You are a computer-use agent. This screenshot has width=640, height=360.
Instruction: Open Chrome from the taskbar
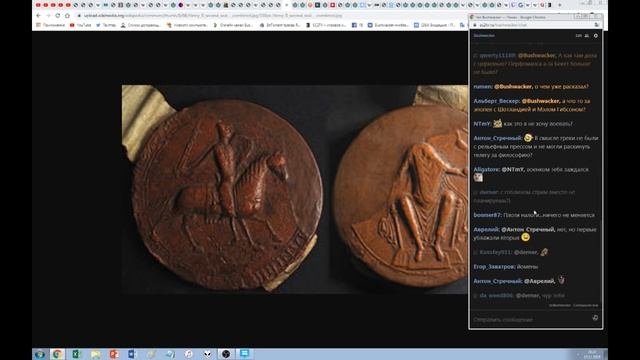(58, 354)
